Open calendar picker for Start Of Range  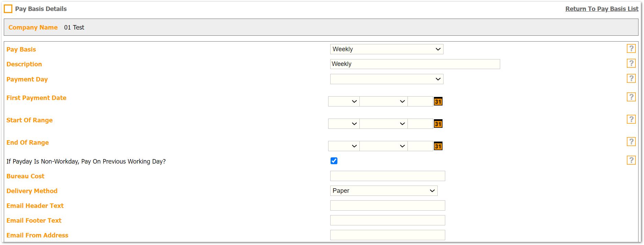pos(438,124)
